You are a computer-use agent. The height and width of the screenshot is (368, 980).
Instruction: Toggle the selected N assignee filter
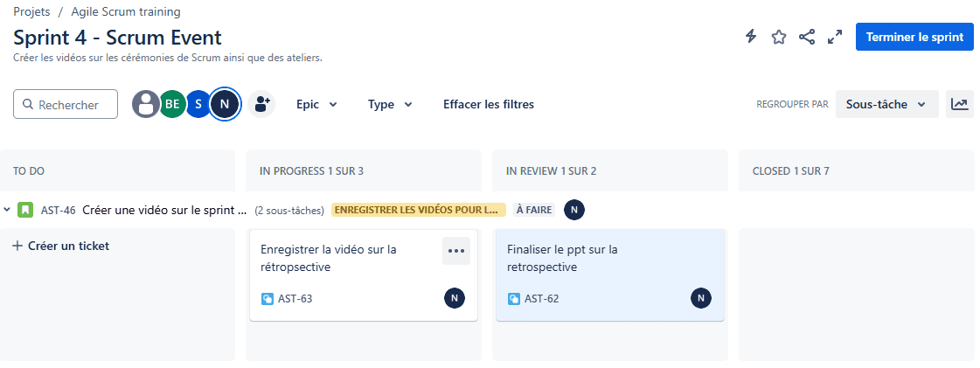coord(226,104)
